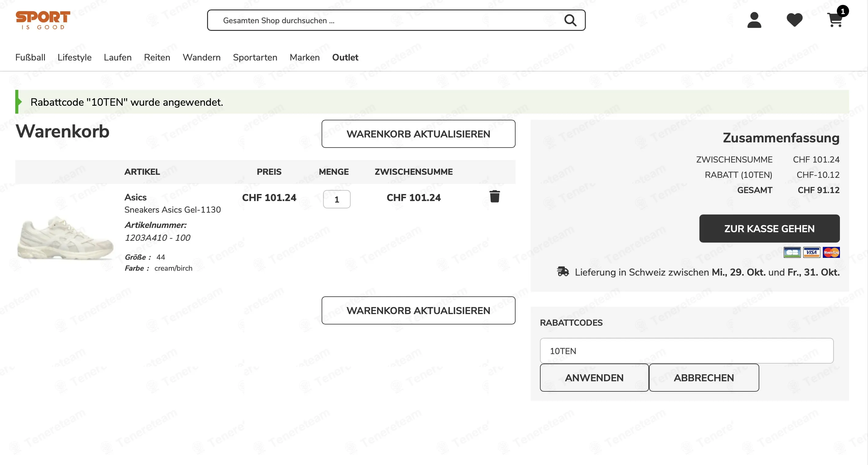
Task: Click the discount amount CHF-10.12
Action: [818, 174]
